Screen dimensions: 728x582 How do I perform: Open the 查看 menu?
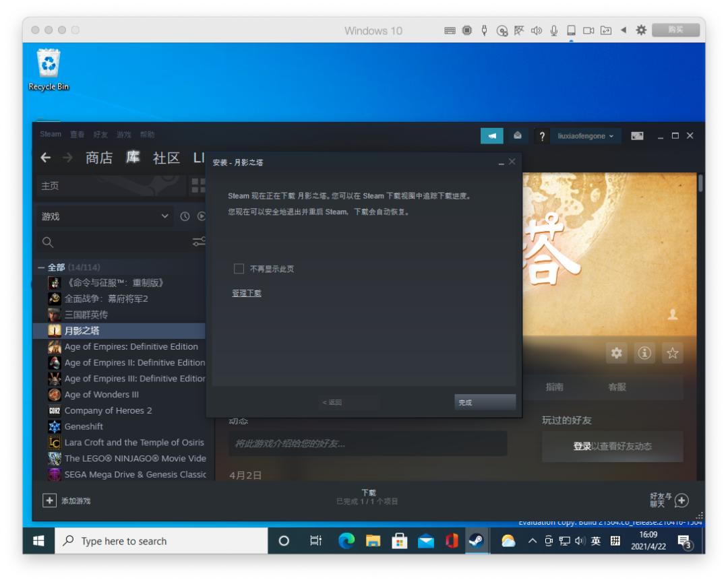[x=77, y=135]
